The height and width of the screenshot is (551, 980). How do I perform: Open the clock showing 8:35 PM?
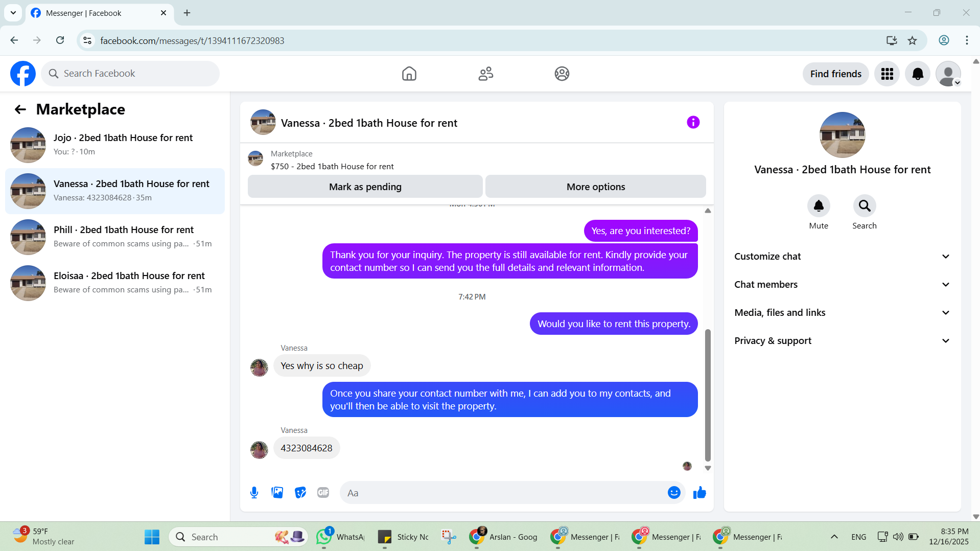tap(948, 537)
